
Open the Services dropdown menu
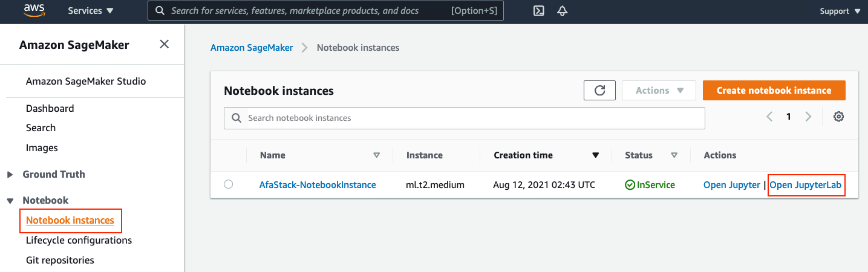click(x=91, y=11)
